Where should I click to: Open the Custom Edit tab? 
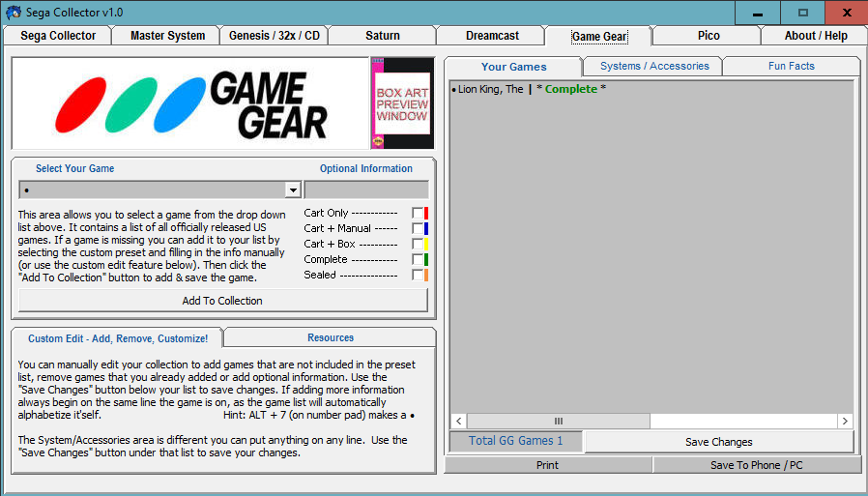coord(118,338)
